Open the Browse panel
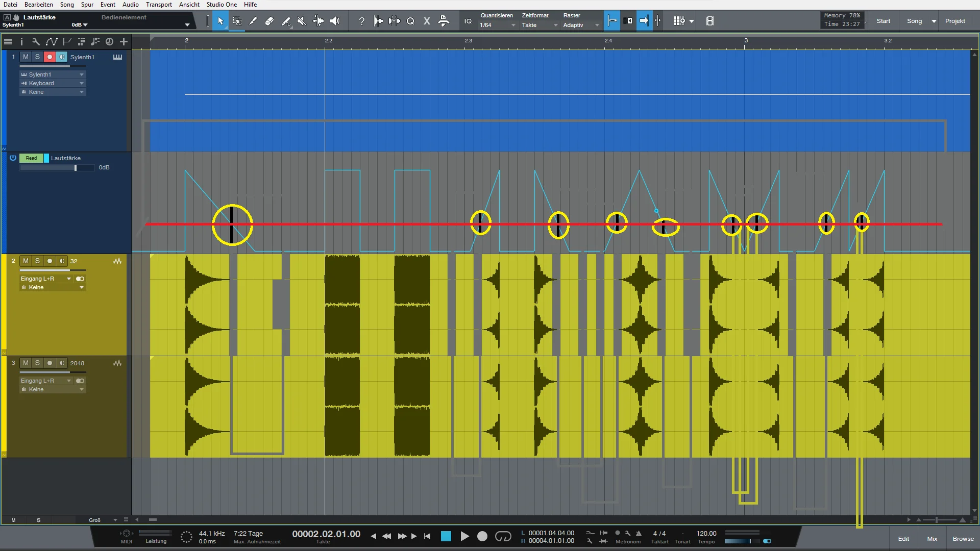Viewport: 980px width, 551px height. click(963, 539)
